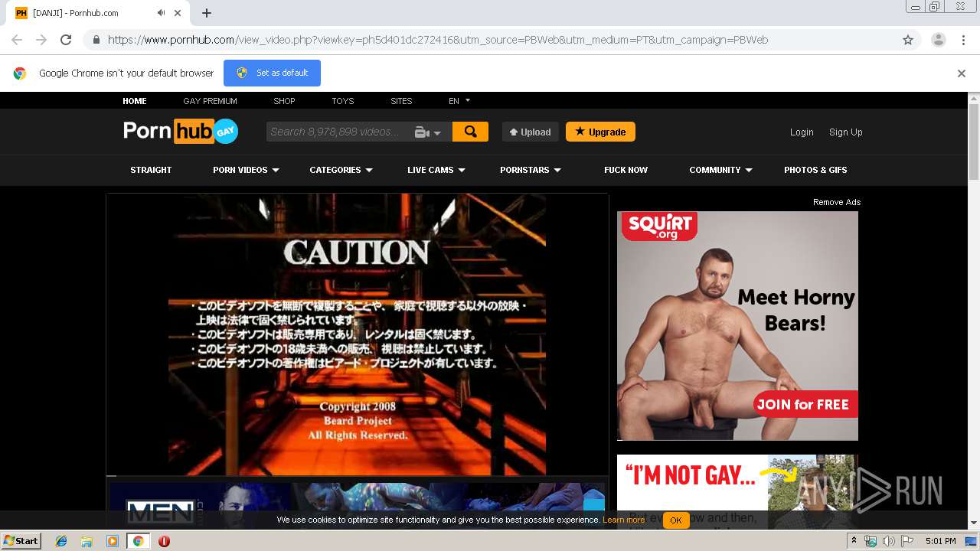Open the network status tray icon
980x551 pixels.
pos(871,541)
